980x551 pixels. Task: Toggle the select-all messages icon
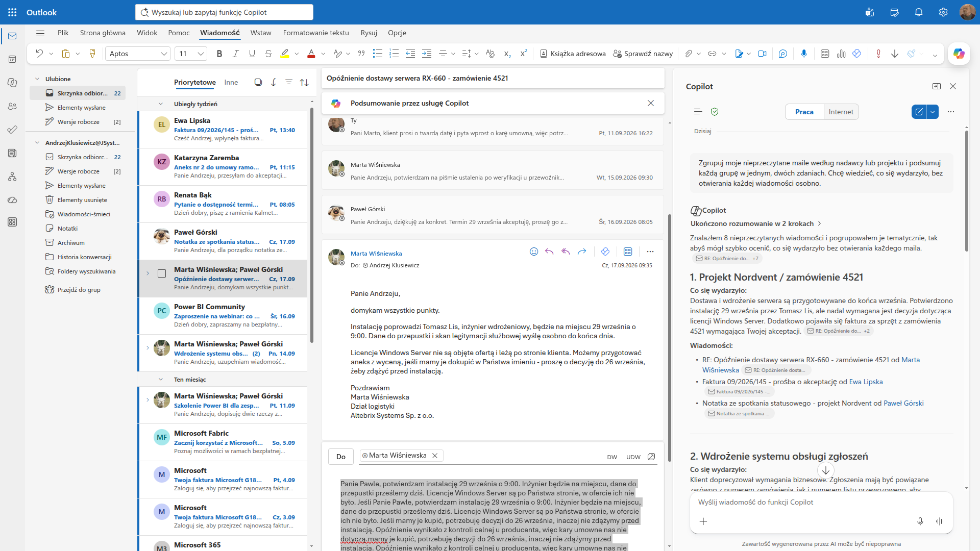[x=258, y=82]
